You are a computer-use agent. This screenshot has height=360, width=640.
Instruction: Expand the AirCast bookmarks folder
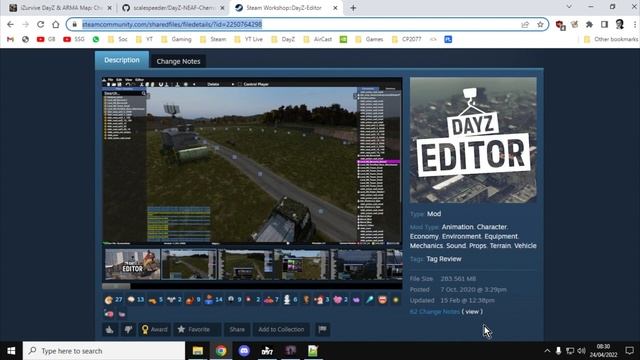[x=318, y=39]
